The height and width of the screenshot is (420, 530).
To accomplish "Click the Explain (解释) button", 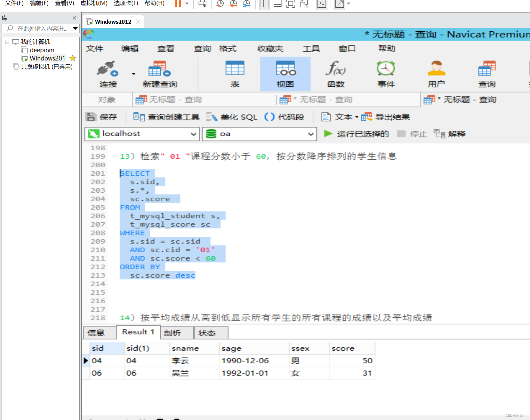I will pos(449,134).
